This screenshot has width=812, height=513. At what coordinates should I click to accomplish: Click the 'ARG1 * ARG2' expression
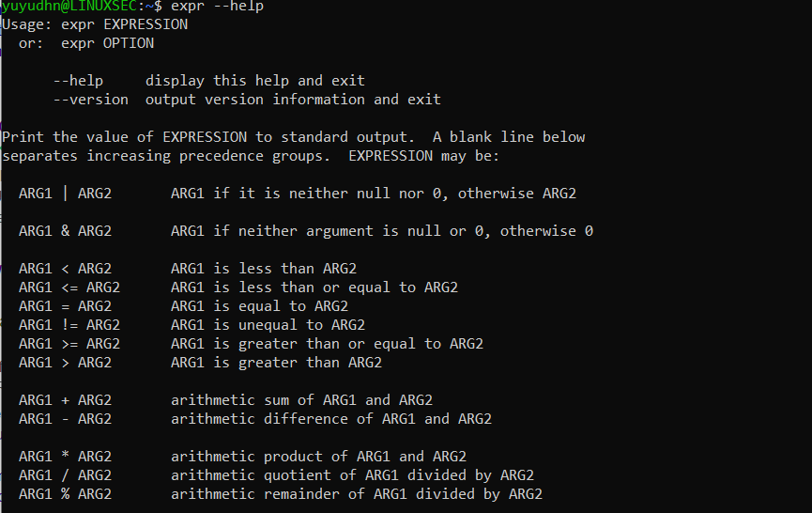pyautogui.click(x=65, y=457)
